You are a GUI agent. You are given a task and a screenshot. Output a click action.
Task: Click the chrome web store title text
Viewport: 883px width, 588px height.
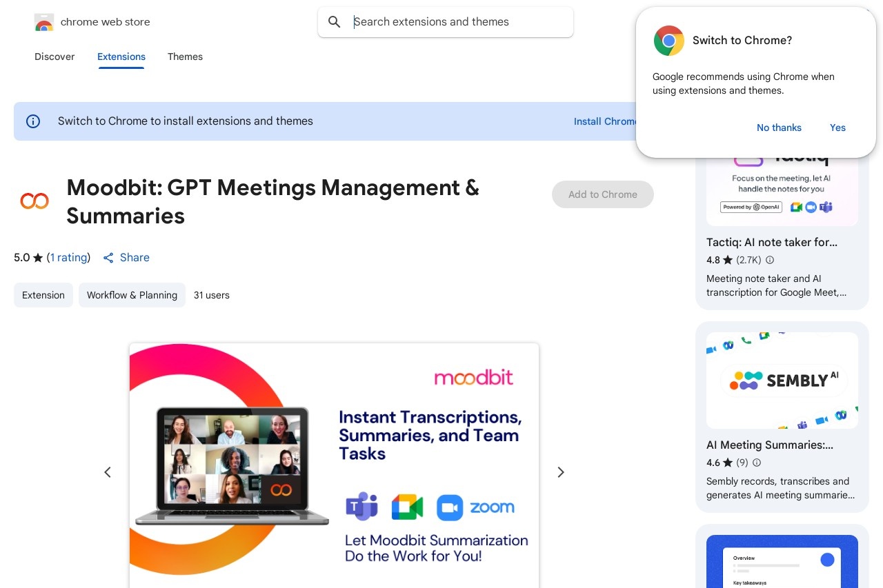(106, 22)
